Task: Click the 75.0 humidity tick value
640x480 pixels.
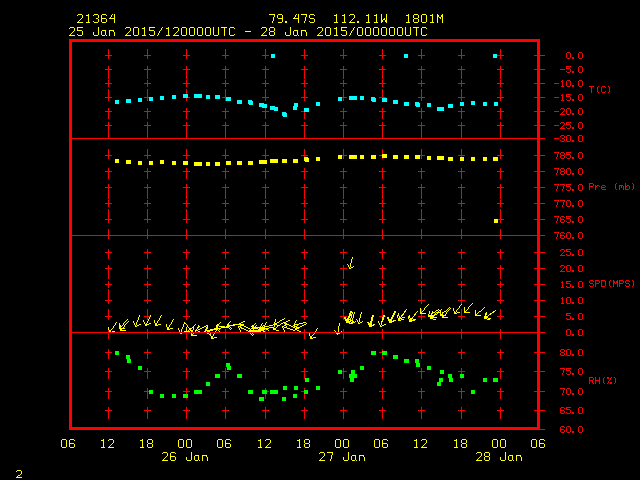Action: click(571, 372)
